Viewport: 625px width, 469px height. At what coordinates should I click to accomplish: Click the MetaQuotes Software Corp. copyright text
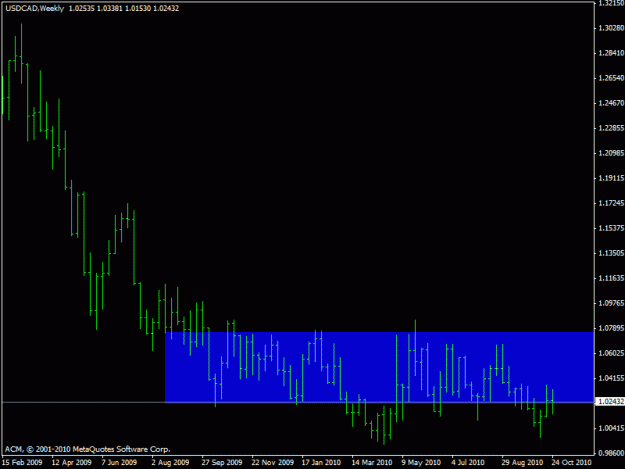coord(87,449)
